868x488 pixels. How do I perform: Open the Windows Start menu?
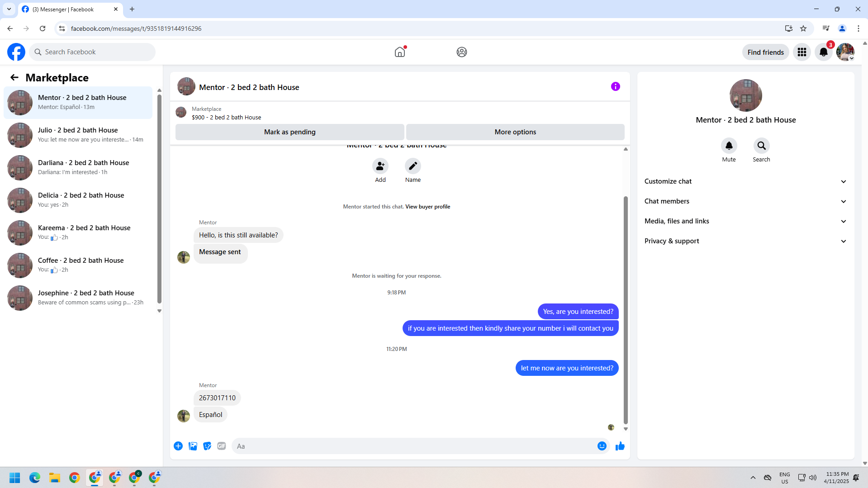tap(15, 478)
